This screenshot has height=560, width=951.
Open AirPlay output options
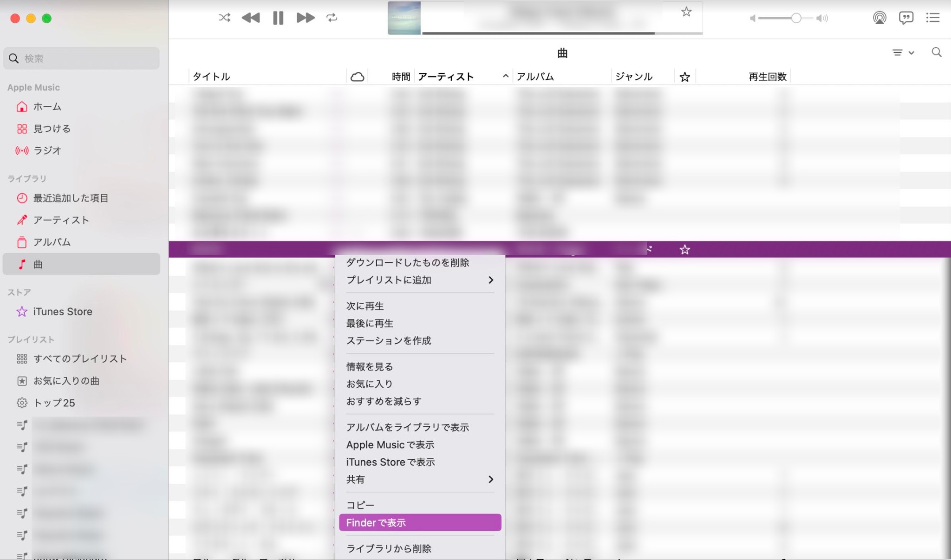coord(879,18)
